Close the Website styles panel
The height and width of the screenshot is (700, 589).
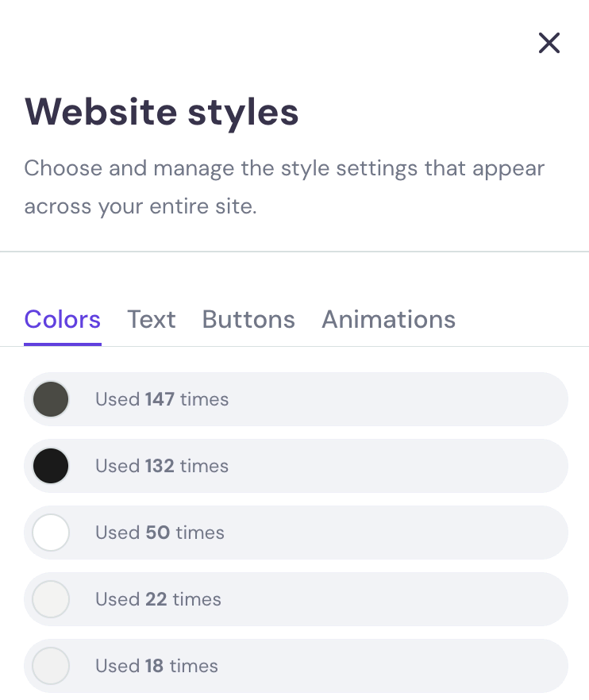click(549, 43)
